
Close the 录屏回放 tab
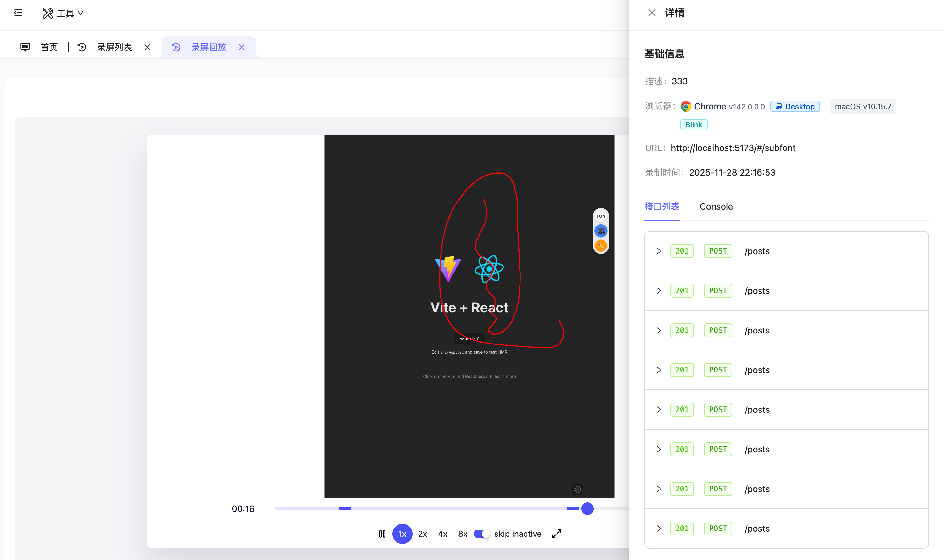pyautogui.click(x=242, y=47)
